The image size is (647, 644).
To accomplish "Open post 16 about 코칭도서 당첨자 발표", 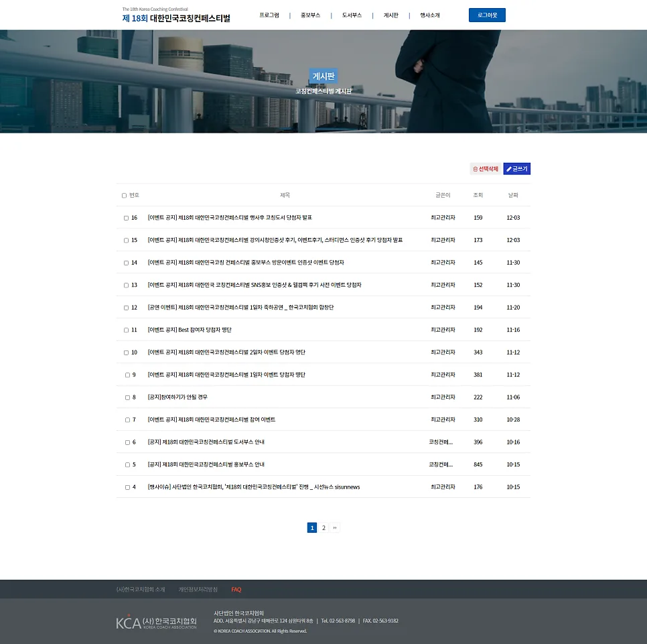I will click(230, 218).
